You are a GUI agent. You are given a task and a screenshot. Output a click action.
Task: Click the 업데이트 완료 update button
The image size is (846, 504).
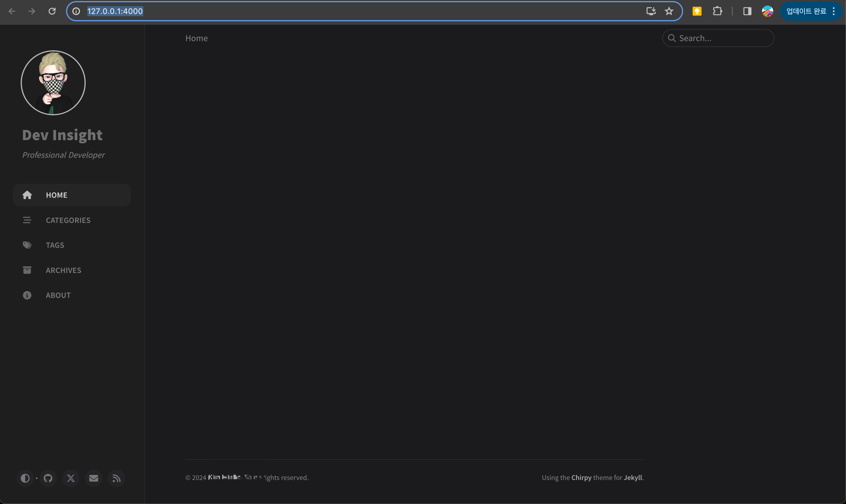coord(806,11)
